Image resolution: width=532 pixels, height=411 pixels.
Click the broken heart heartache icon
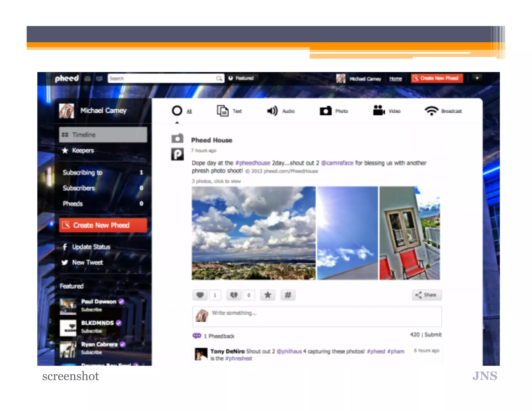coord(234,295)
